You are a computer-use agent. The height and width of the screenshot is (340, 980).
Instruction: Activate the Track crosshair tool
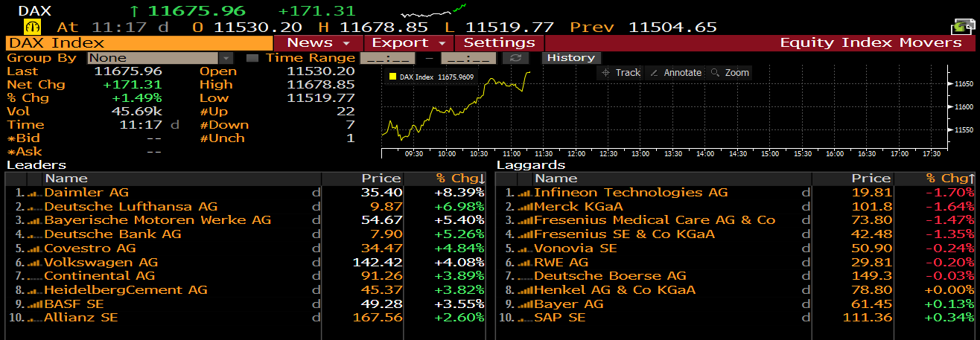coord(621,72)
